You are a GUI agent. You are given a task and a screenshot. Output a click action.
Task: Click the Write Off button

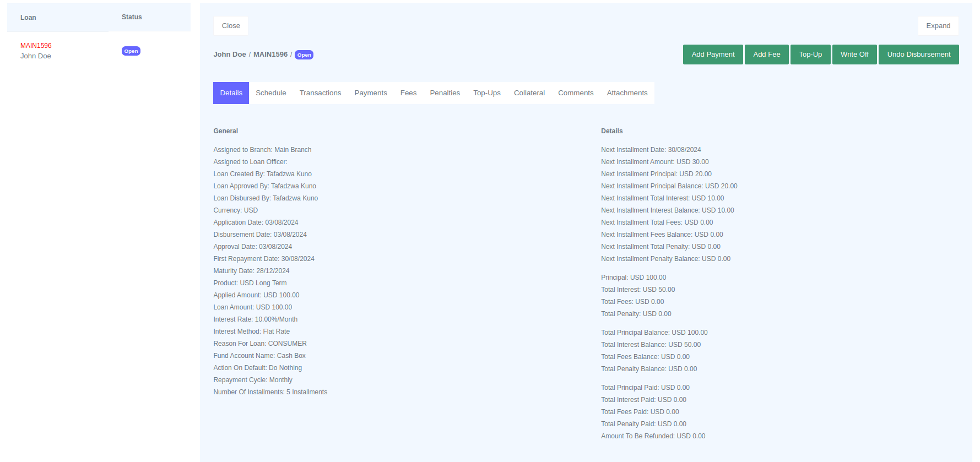coord(854,55)
